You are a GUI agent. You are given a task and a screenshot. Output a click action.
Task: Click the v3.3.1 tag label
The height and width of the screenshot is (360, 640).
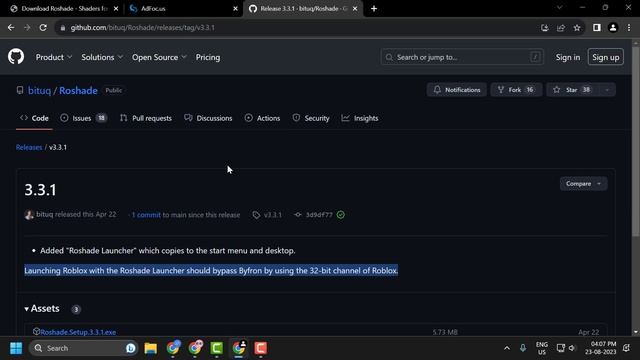(267, 215)
